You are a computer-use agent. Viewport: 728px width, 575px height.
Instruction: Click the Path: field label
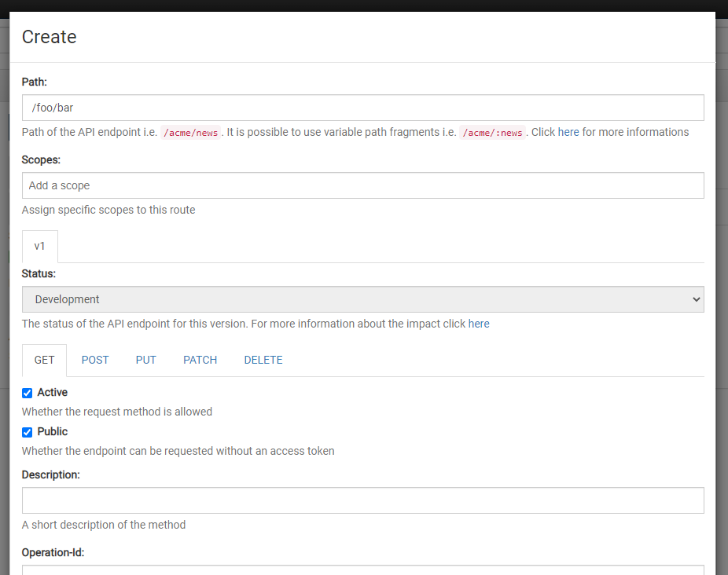[35, 82]
